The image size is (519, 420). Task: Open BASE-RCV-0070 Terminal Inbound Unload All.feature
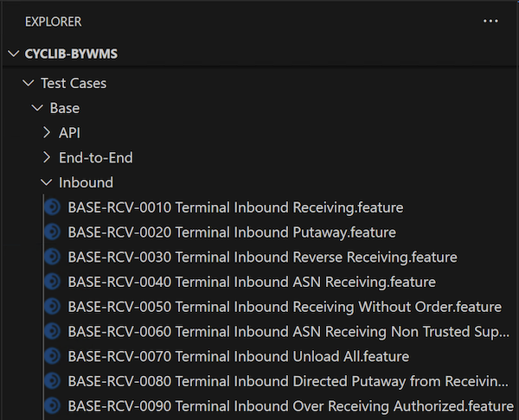239,357
